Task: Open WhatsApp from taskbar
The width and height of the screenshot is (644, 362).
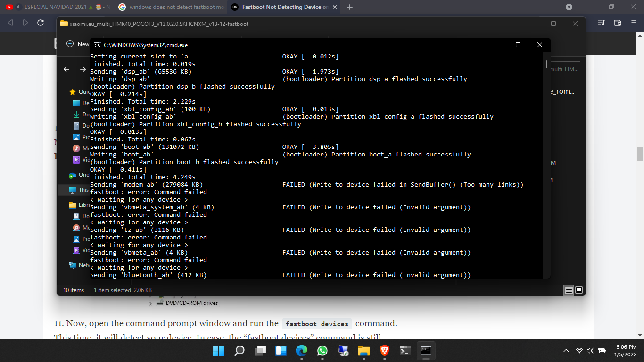Action: click(x=322, y=351)
